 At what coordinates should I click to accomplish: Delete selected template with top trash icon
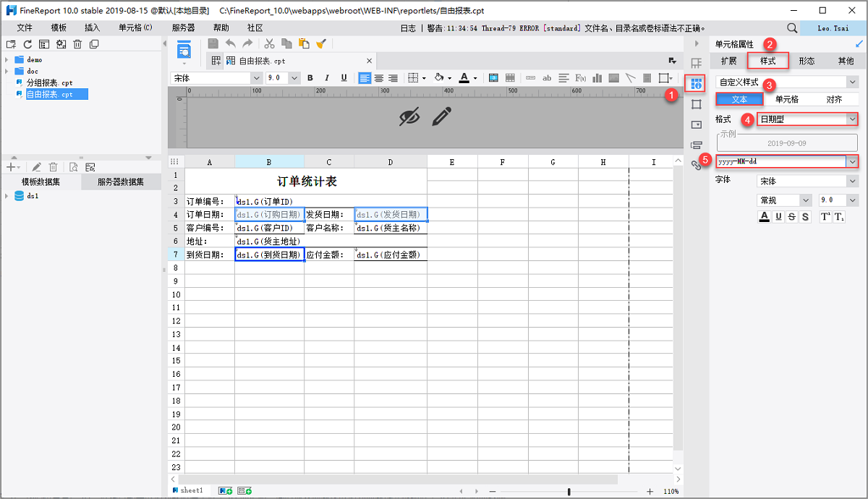[77, 44]
